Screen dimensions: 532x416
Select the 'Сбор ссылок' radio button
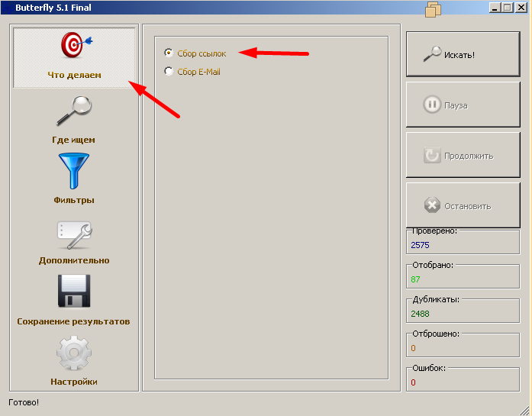click(169, 53)
